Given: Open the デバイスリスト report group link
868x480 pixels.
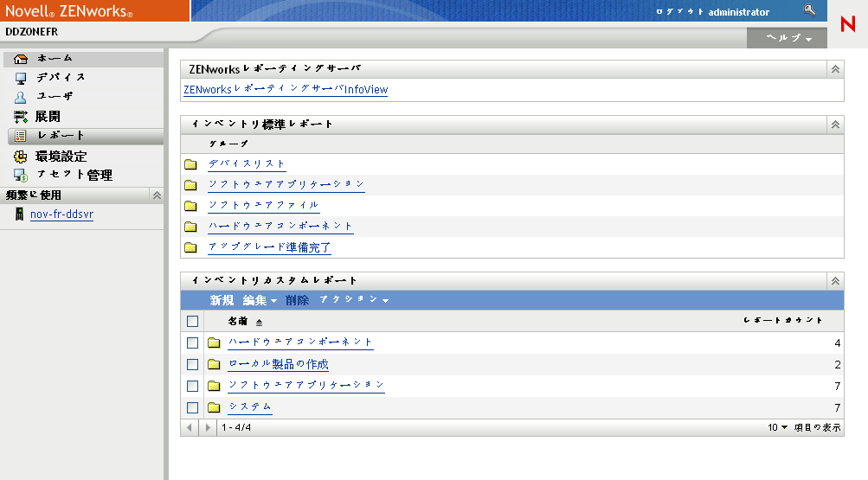Looking at the screenshot, I should tap(247, 163).
